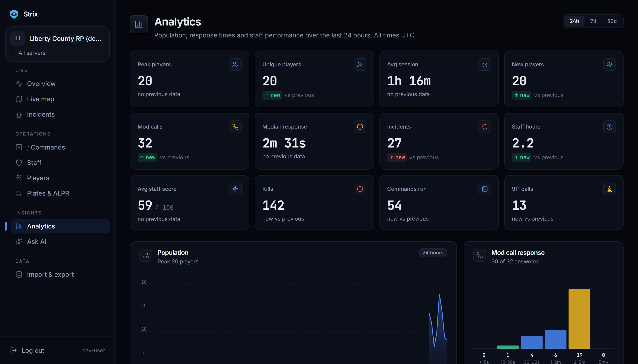The image size is (638, 364).
Task: Click the Commands run terminal icon
Action: pyautogui.click(x=485, y=189)
